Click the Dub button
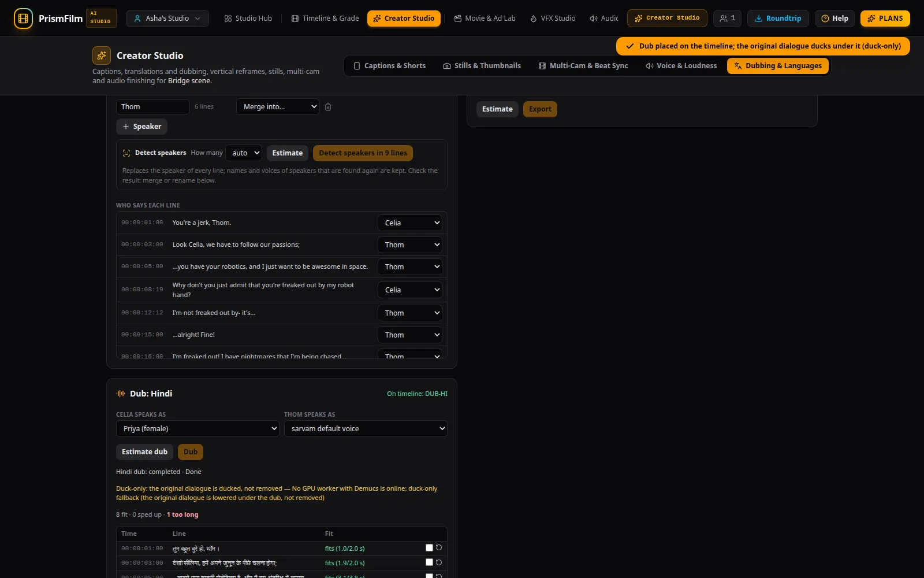 191,452
